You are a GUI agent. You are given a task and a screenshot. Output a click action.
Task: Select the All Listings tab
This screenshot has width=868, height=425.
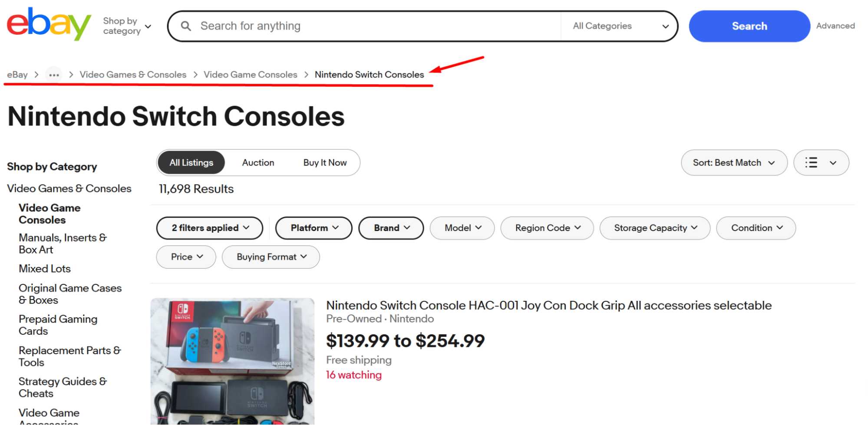(191, 162)
